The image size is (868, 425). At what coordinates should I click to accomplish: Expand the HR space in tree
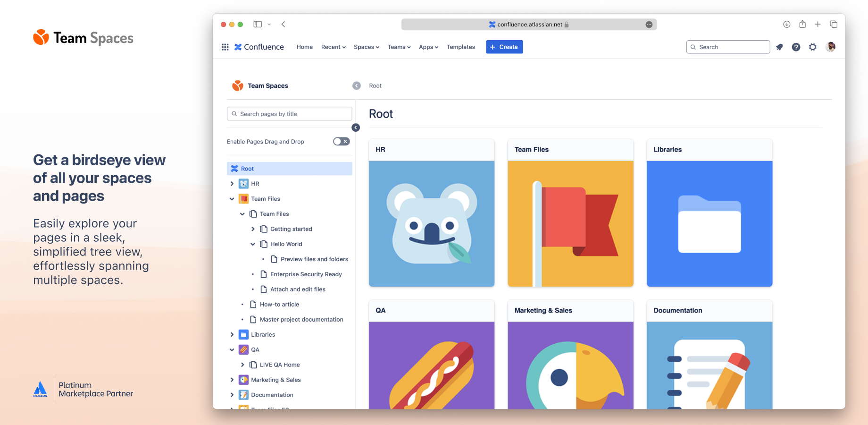(x=232, y=184)
